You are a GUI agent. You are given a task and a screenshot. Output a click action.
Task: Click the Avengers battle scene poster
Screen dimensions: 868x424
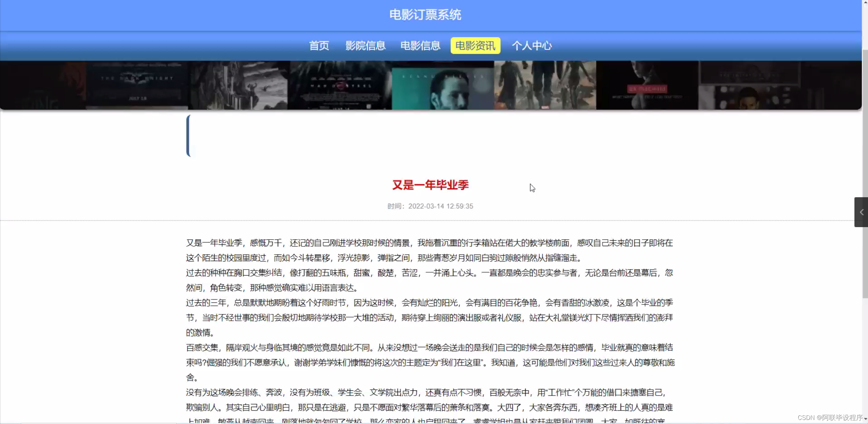tap(545, 85)
